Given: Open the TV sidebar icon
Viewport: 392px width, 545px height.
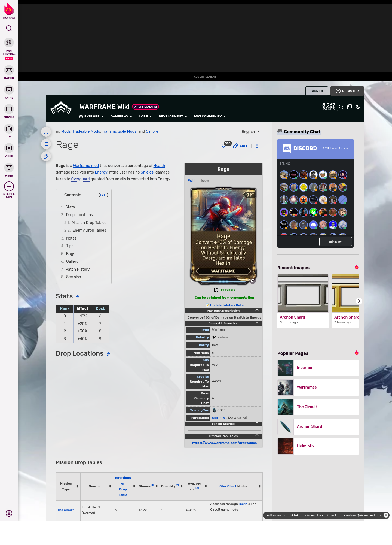Looking at the screenshot, I should point(9,128).
